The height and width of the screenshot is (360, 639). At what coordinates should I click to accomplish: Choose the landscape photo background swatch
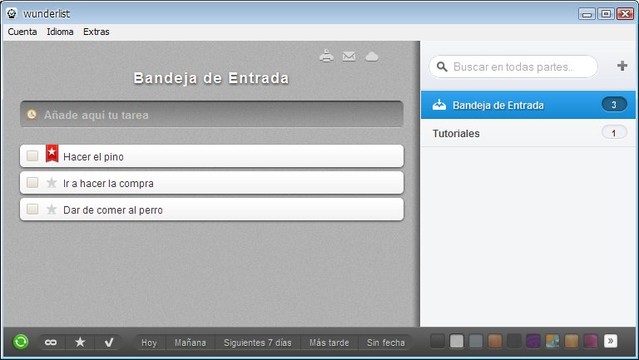click(x=552, y=341)
